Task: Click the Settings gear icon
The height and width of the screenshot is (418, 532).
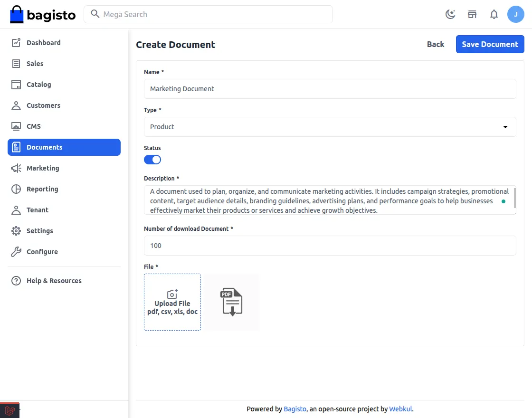Action: 16,231
